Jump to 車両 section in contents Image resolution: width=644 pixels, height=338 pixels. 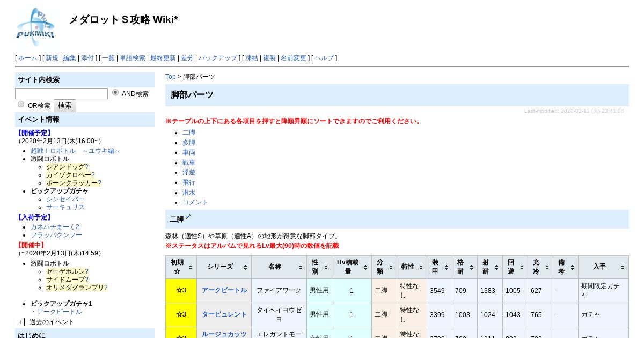pos(189,152)
